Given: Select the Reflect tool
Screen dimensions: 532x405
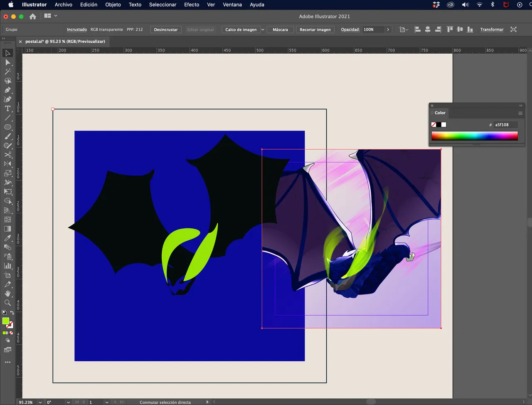Looking at the screenshot, I should point(7,164).
